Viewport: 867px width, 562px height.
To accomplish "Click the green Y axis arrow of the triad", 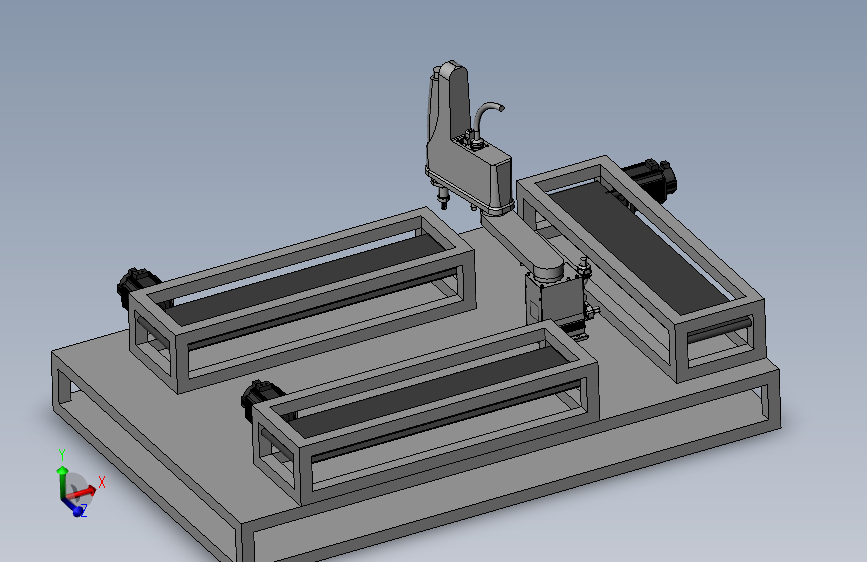I will click(62, 480).
